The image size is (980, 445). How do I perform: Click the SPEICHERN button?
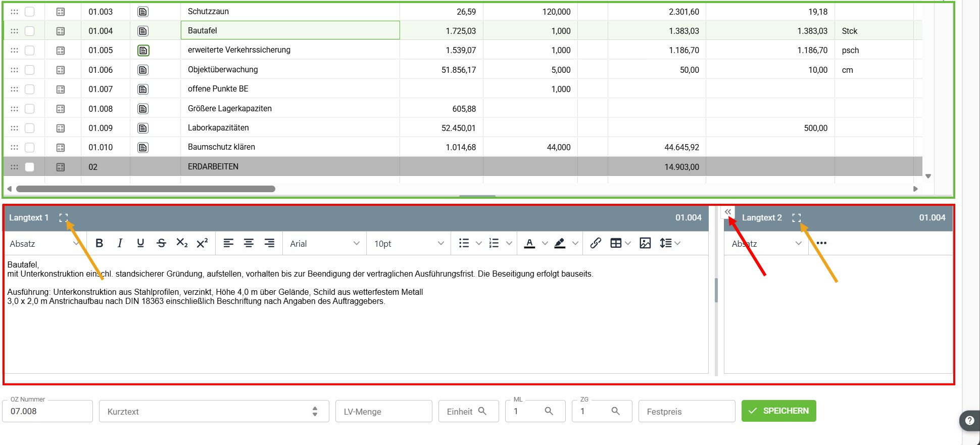(x=778, y=411)
